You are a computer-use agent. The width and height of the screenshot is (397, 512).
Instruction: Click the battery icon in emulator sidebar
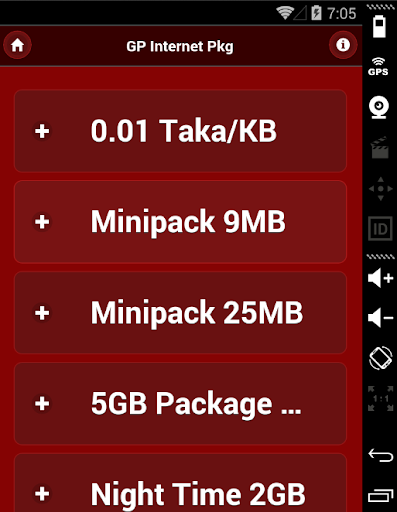click(x=379, y=26)
